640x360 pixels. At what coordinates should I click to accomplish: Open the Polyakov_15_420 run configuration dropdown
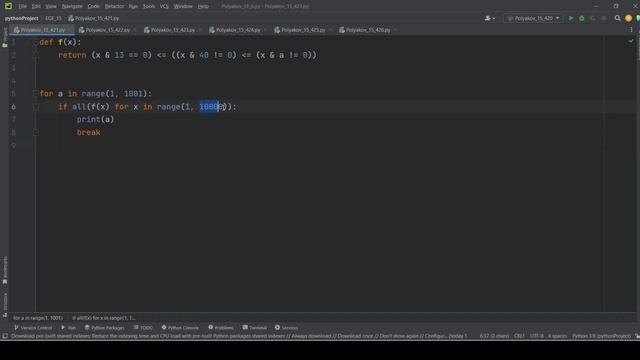(533, 18)
